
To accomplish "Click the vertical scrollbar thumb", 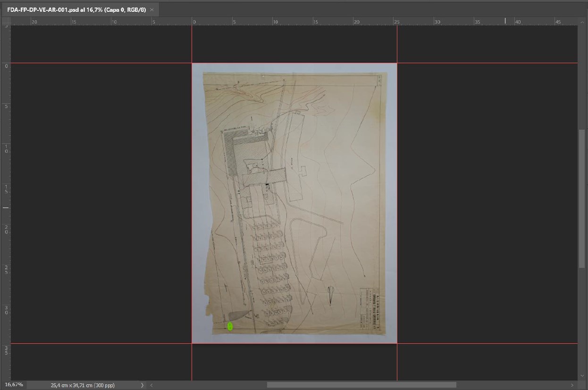I will (x=581, y=198).
